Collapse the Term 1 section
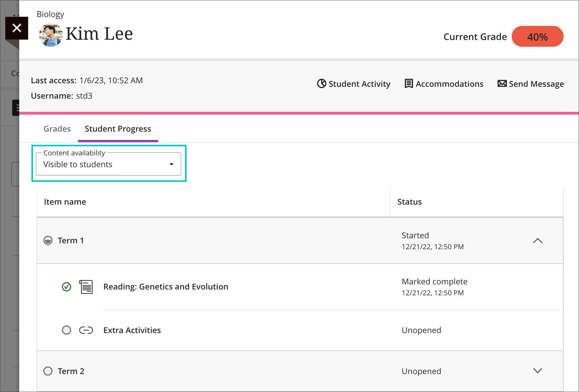Screen dimensions: 579x392 [537, 241]
